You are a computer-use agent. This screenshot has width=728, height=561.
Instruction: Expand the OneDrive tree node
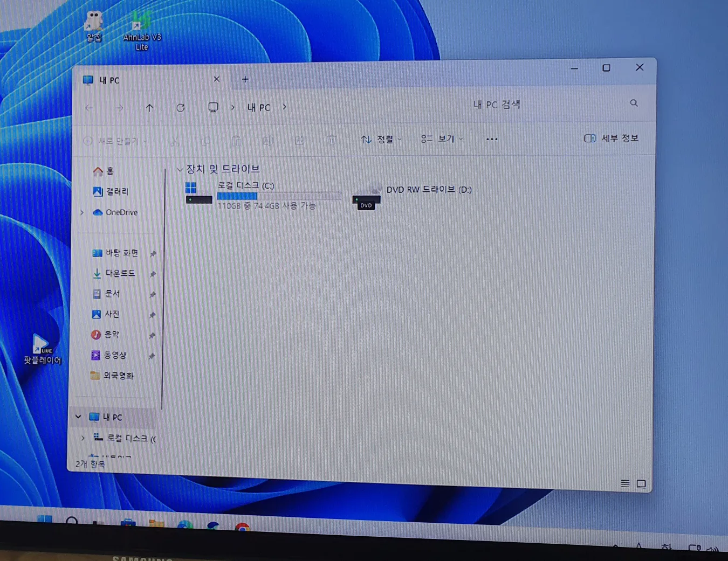tap(81, 212)
